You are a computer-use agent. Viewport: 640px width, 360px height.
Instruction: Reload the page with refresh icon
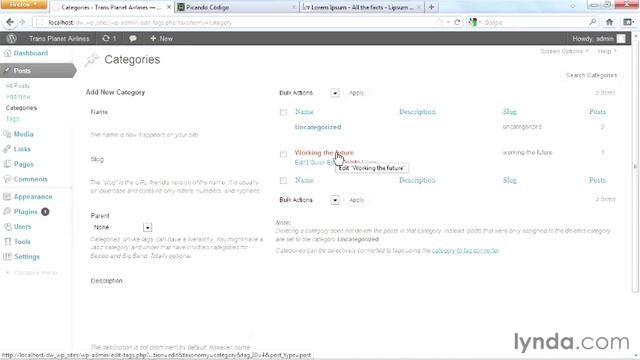(458, 22)
